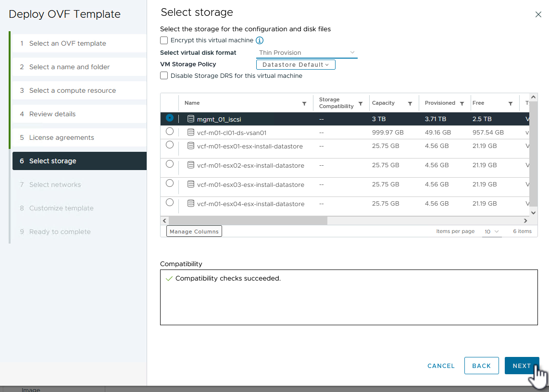Image resolution: width=549 pixels, height=392 pixels.
Task: Choose vcf-m01-esx03-esx-install-datastore radio button
Action: [169, 183]
